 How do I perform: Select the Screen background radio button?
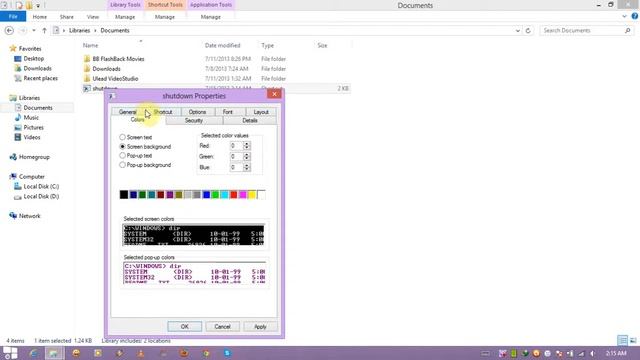tap(122, 146)
